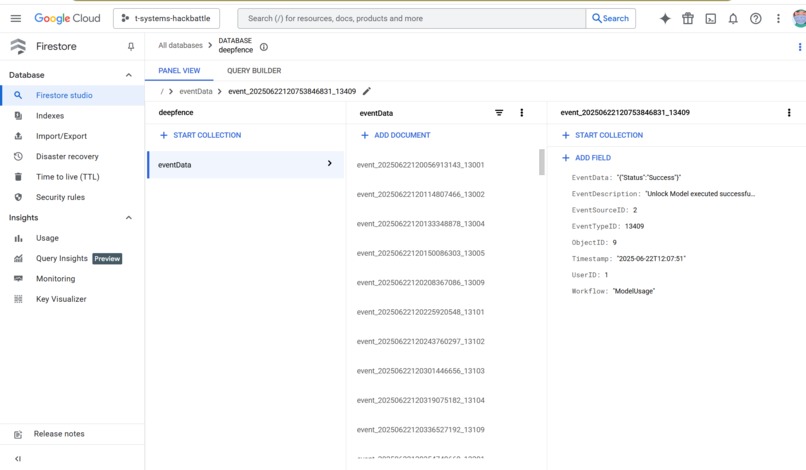The image size is (806, 470).
Task: Click All databases breadcrumb link
Action: point(180,45)
